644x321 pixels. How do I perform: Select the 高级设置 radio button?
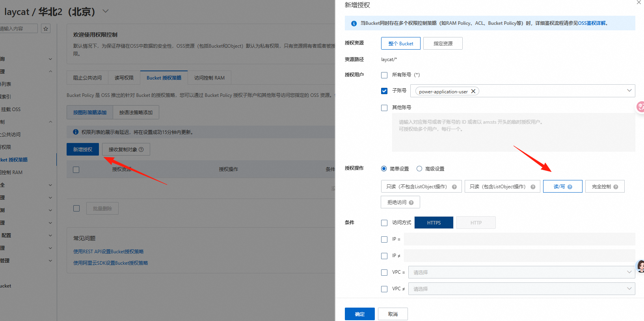coord(419,169)
